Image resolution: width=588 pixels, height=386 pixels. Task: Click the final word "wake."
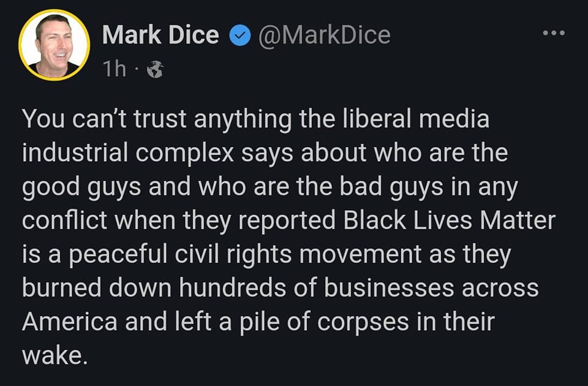(53, 355)
